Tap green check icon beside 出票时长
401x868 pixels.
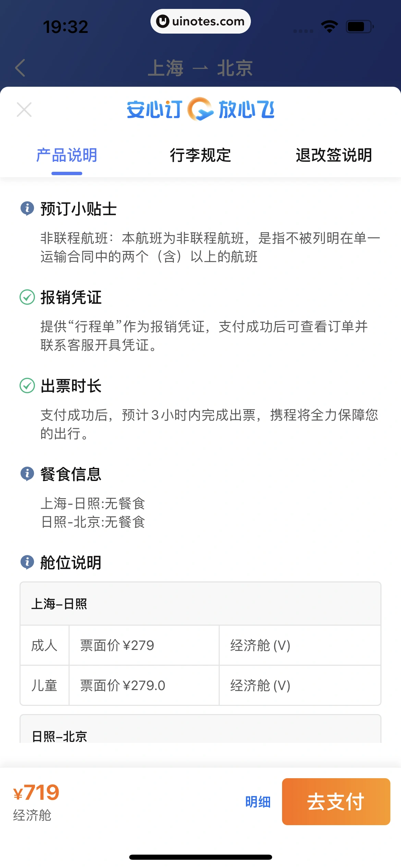27,386
